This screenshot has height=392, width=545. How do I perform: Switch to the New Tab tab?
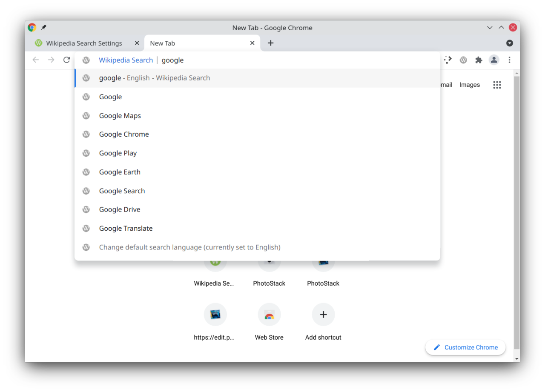point(202,43)
